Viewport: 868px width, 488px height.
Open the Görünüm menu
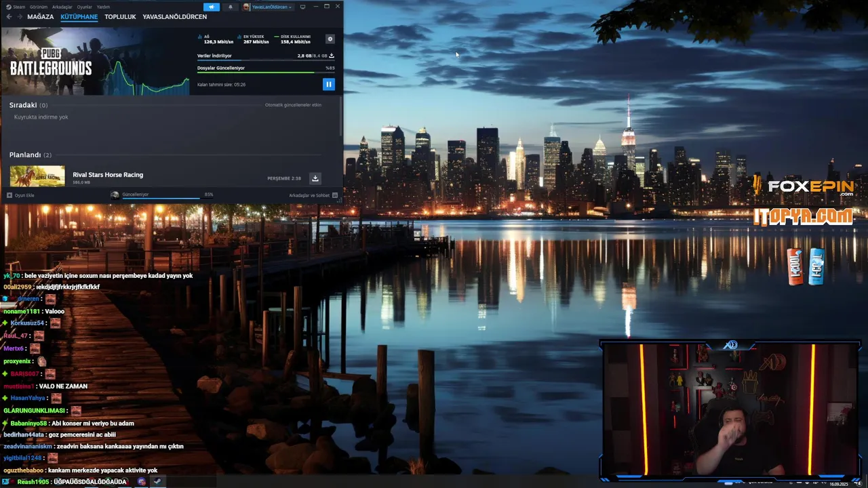(x=39, y=7)
